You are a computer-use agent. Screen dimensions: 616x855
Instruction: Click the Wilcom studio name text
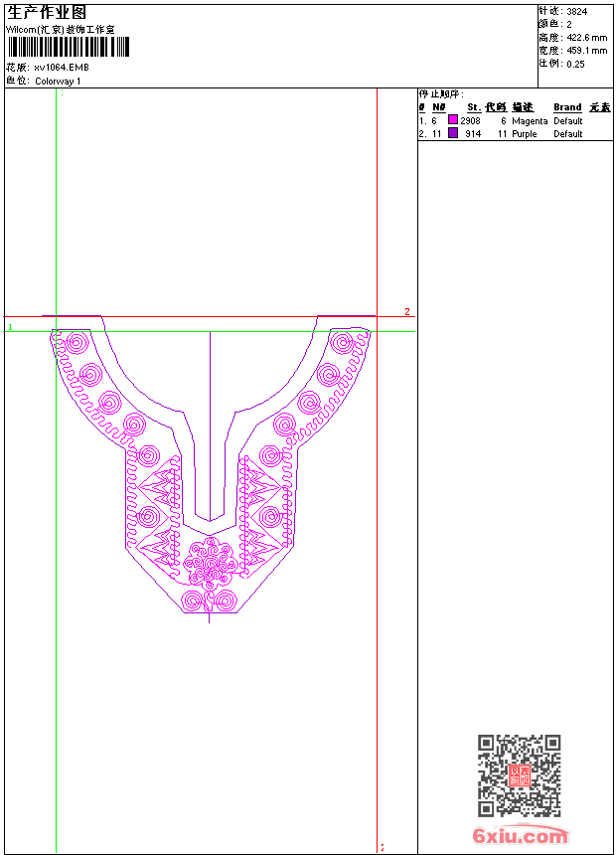(61, 30)
